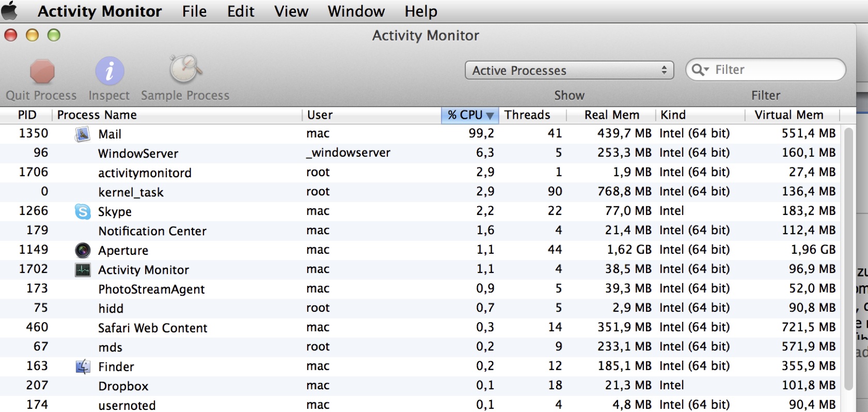Click the Inspect info icon
868x412 pixels.
[x=109, y=71]
